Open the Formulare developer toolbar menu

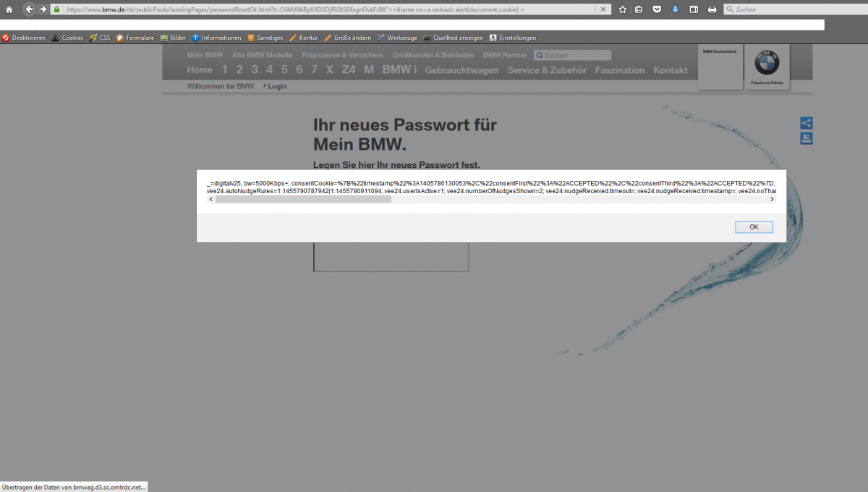pyautogui.click(x=135, y=38)
